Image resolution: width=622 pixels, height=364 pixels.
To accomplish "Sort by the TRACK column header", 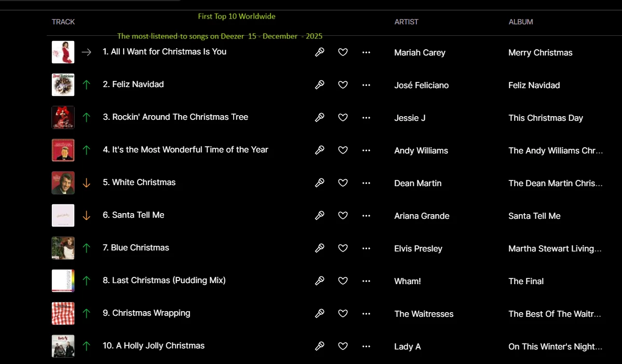I will pos(63,22).
